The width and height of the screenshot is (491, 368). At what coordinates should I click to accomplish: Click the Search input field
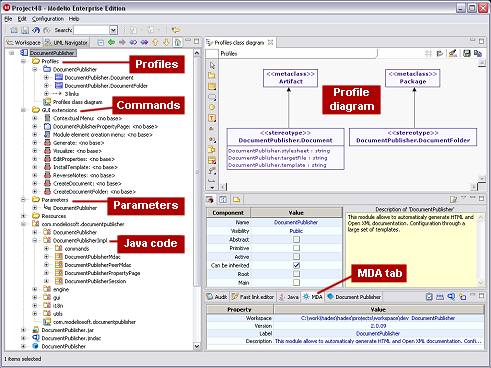pyautogui.click(x=92, y=30)
